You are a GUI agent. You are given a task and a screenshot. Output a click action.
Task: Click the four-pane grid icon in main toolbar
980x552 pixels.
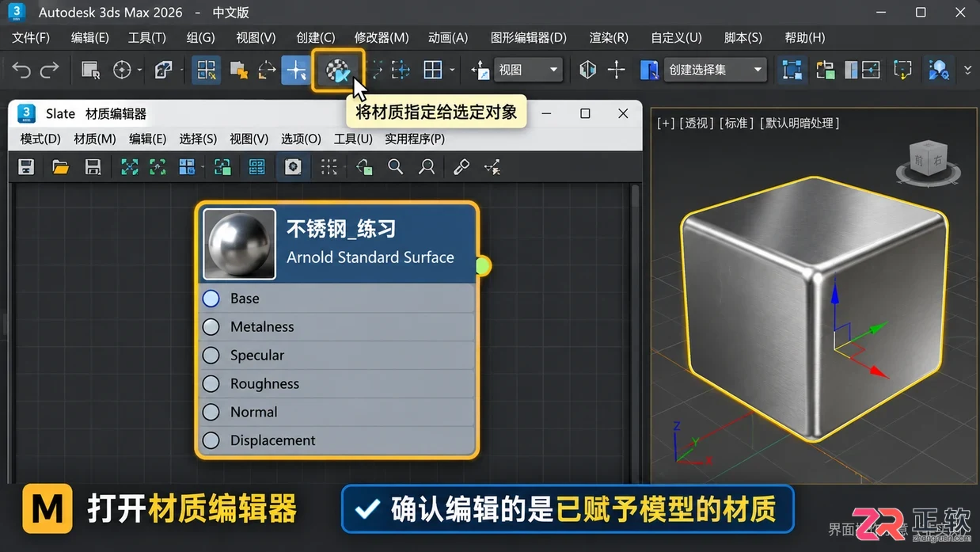(433, 70)
